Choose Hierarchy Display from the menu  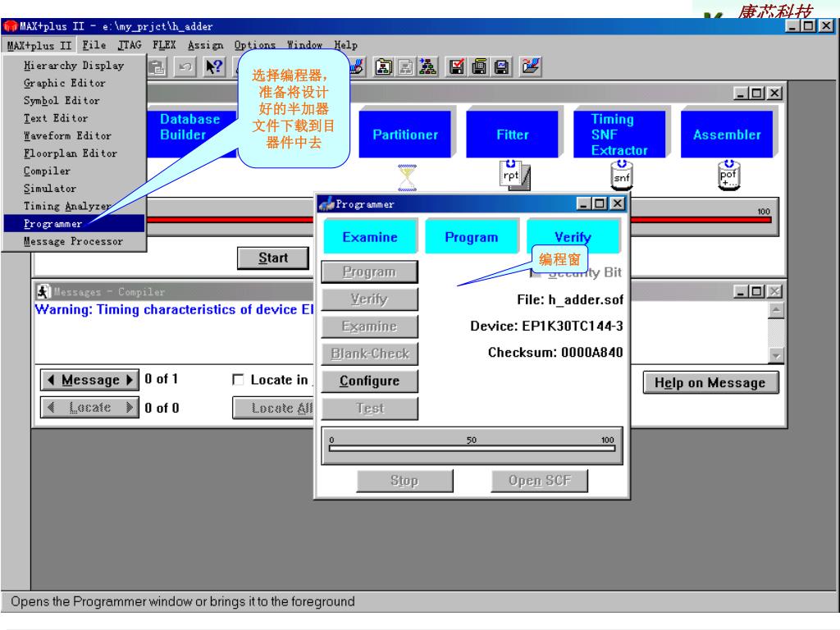[x=74, y=66]
